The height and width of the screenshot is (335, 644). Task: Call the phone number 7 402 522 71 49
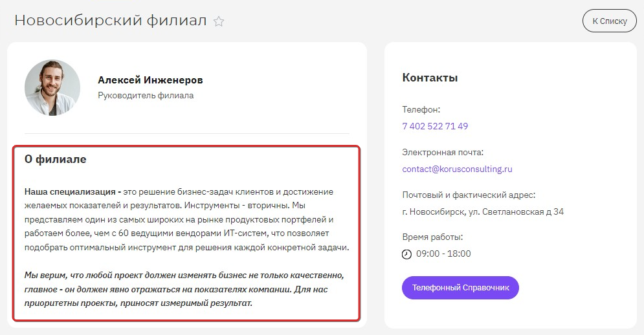(x=435, y=127)
